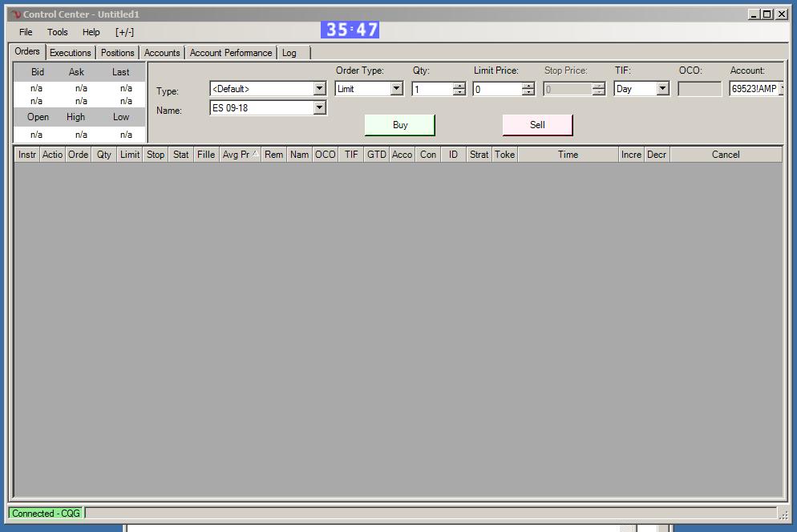Open the Tools menu
Viewport: 797px width, 532px height.
[x=58, y=32]
